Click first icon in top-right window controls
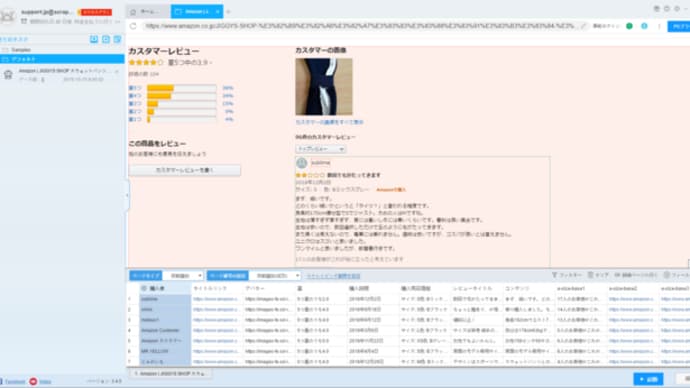The image size is (690, 388). coord(657,9)
